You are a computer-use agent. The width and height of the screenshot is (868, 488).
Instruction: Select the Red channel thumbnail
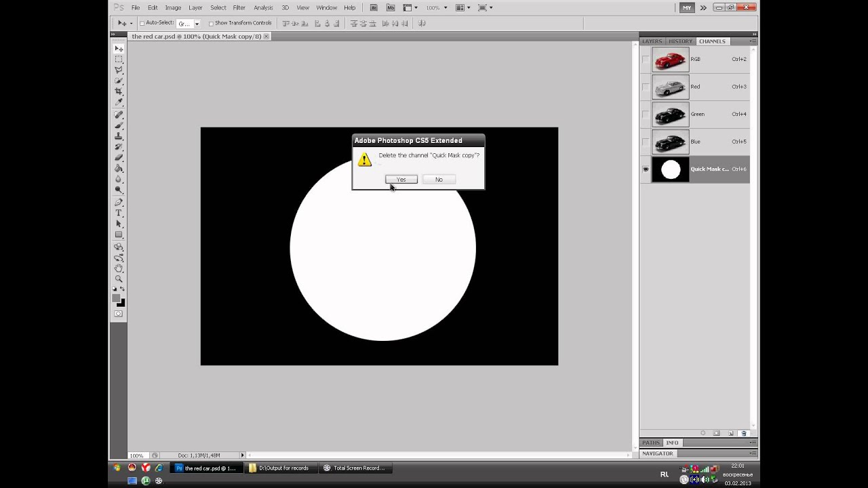tap(671, 87)
